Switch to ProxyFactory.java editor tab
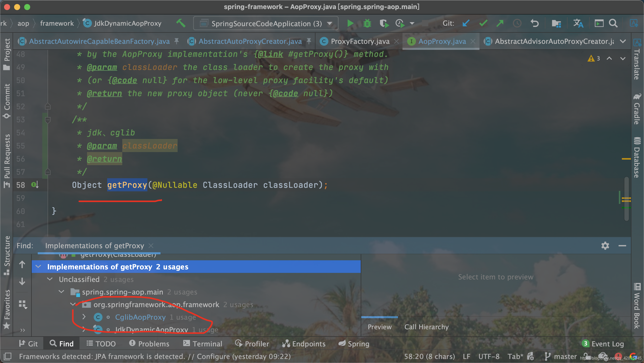Screen dimensions: 644x363 click(360, 41)
